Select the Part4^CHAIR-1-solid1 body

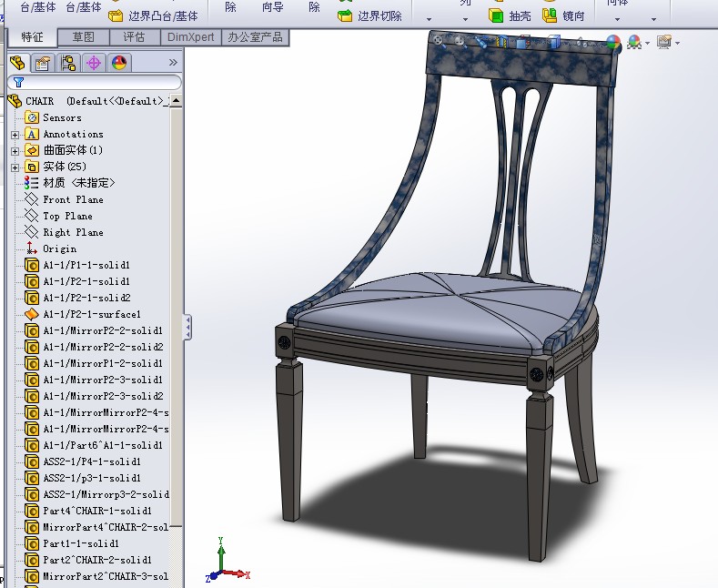click(x=97, y=511)
